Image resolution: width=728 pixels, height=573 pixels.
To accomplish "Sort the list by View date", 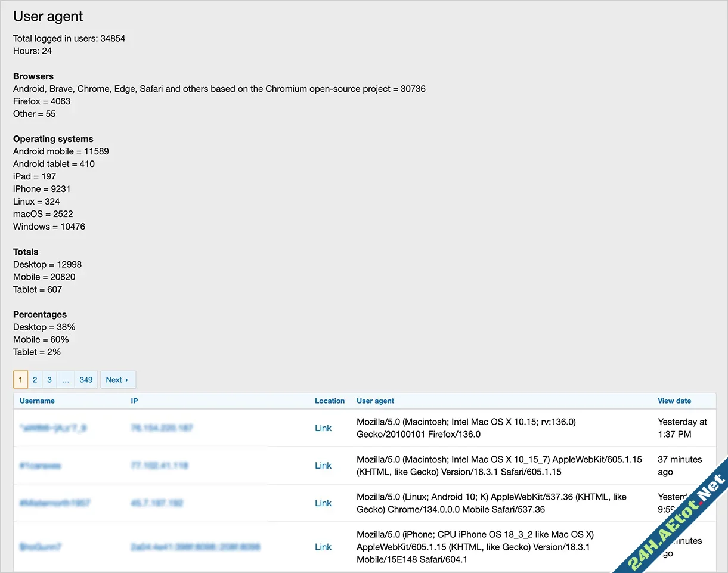I will pyautogui.click(x=674, y=401).
